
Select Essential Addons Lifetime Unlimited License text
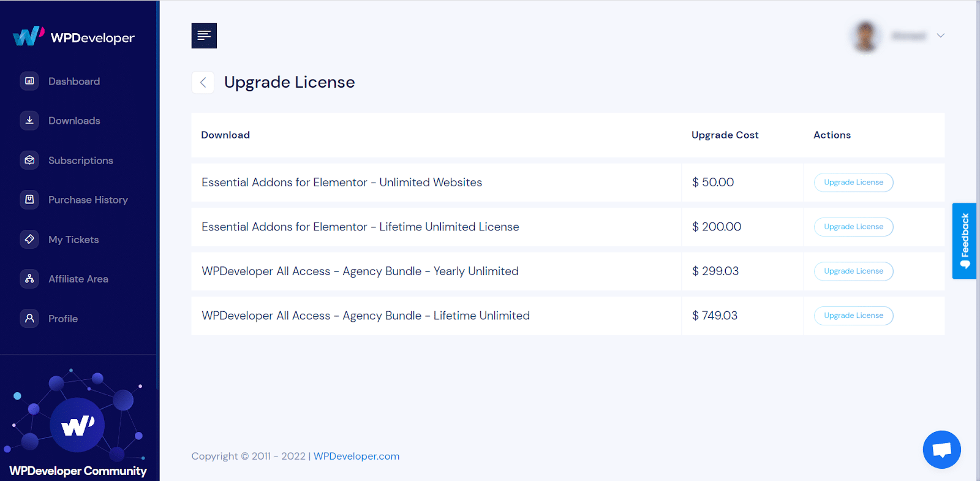360,227
